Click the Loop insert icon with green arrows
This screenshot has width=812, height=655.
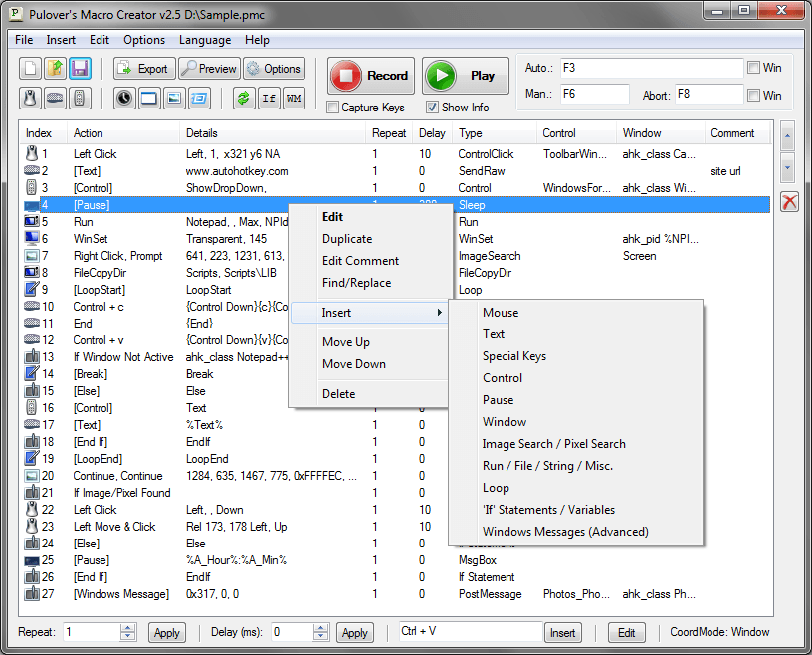(x=244, y=99)
